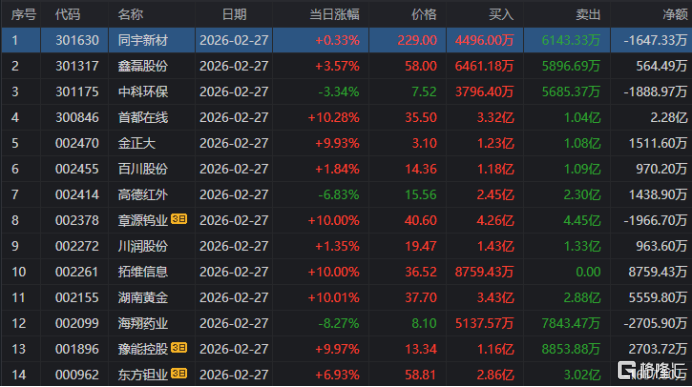This screenshot has height=387, width=692.
Task: Click the 价格 column header
Action: (x=424, y=15)
